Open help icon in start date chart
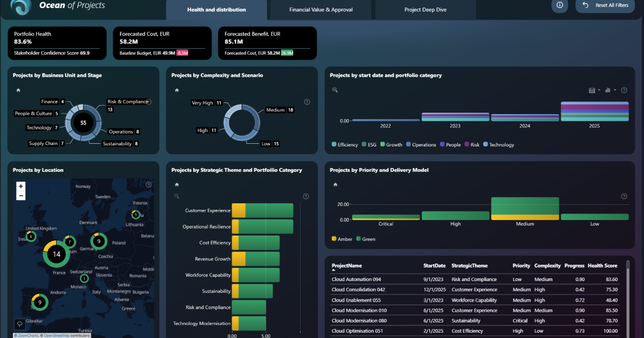The image size is (644, 338). [x=624, y=90]
